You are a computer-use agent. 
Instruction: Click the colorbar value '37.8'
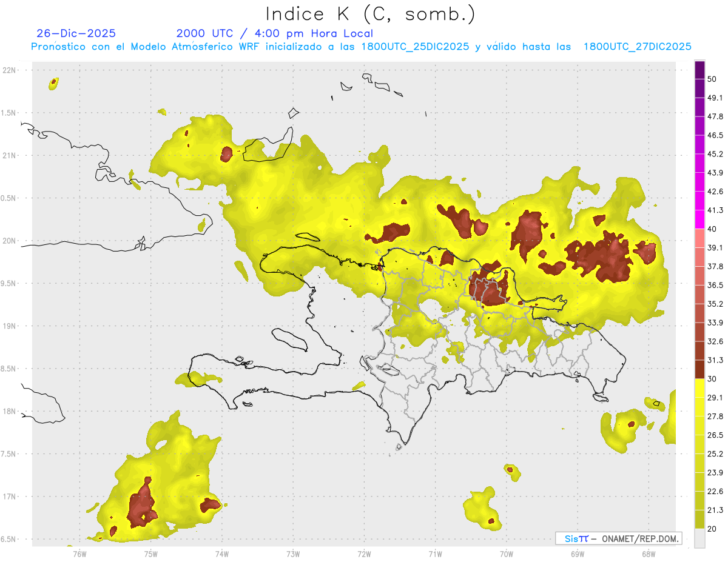[715, 267]
